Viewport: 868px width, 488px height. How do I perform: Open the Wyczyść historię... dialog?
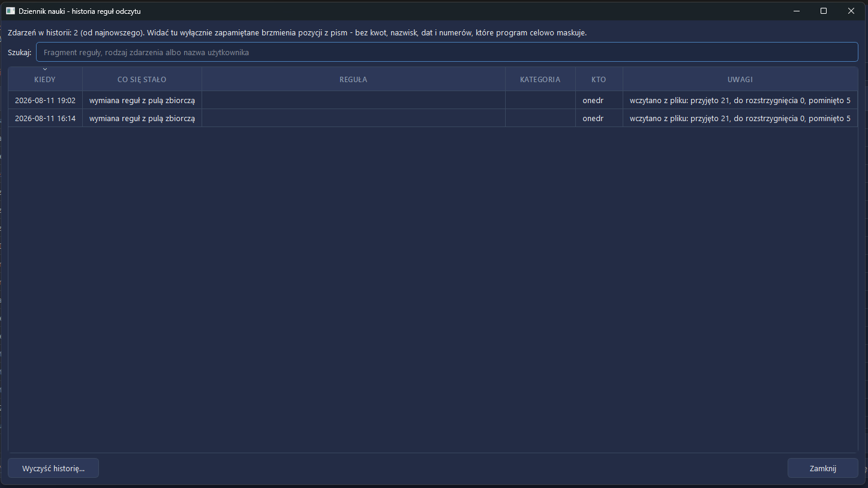pos(53,468)
